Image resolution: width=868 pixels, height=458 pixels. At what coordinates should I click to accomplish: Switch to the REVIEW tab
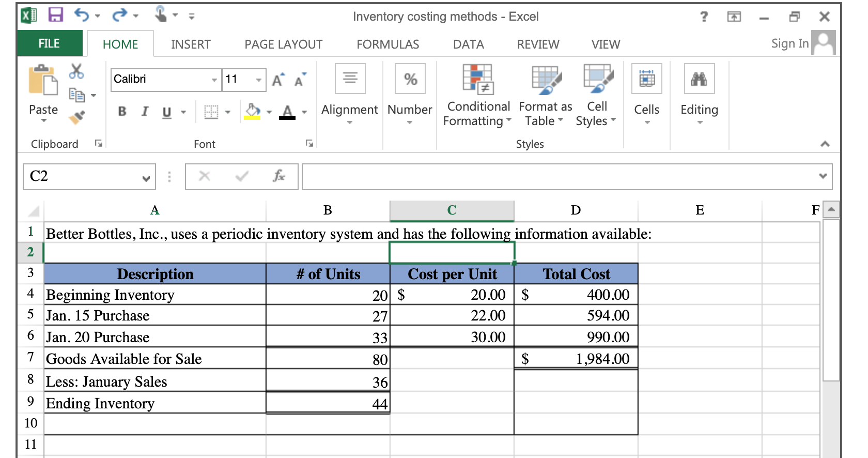pyautogui.click(x=538, y=44)
